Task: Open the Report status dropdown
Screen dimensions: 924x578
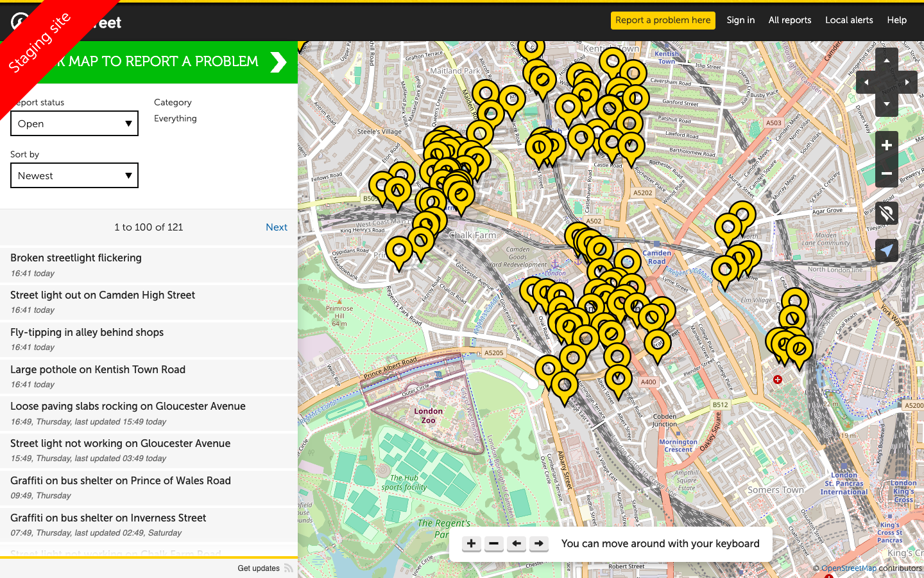Action: 74,123
